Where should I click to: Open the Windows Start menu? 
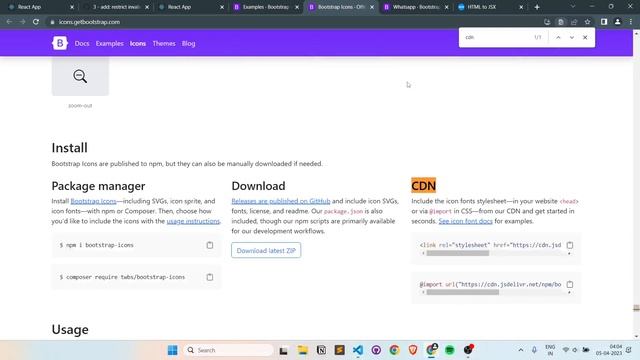tap(173, 350)
